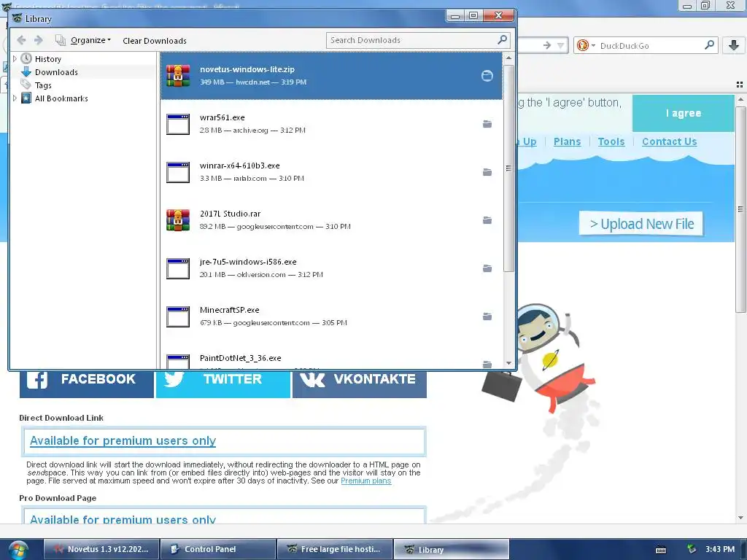The width and height of the screenshot is (747, 560).
Task: Select PaintDotNet_3_36.exe download entry
Action: pyautogui.click(x=331, y=355)
